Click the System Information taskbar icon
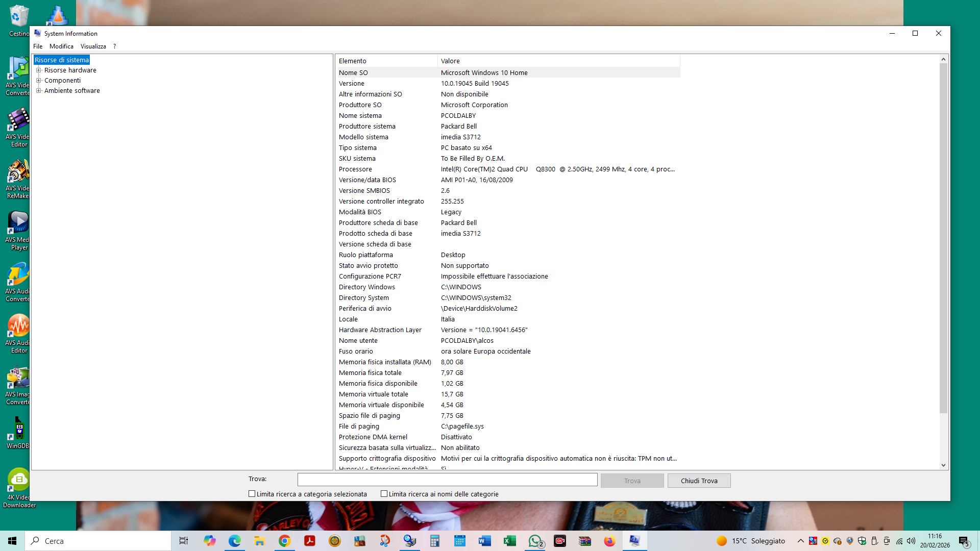Image resolution: width=980 pixels, height=551 pixels. point(634,541)
